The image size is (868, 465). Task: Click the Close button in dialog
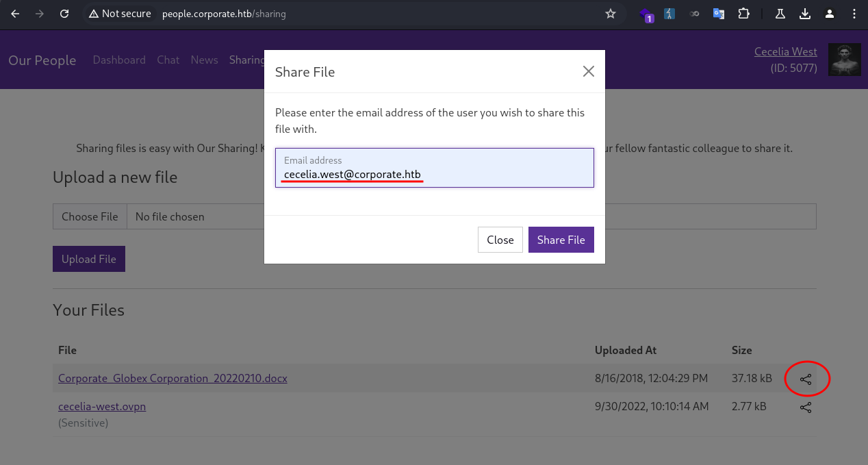coord(500,240)
